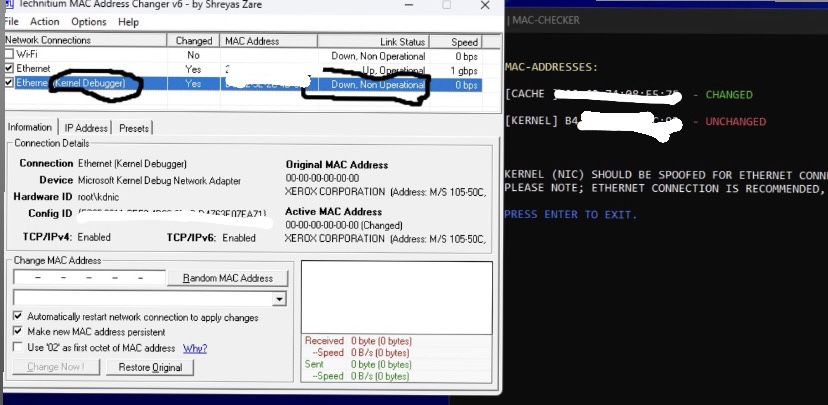Click the Technitium app icon in title bar
The image size is (828, 405).
pos(8,5)
